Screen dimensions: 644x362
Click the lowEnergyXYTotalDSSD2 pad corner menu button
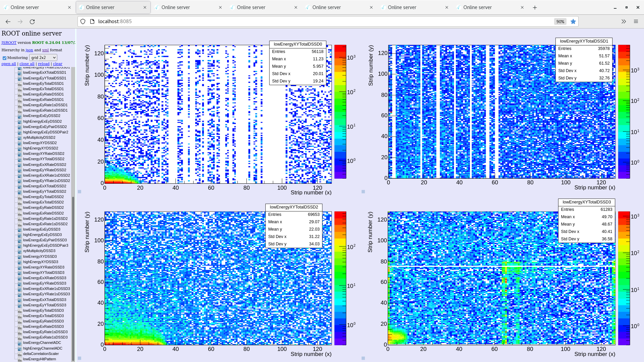click(79, 358)
